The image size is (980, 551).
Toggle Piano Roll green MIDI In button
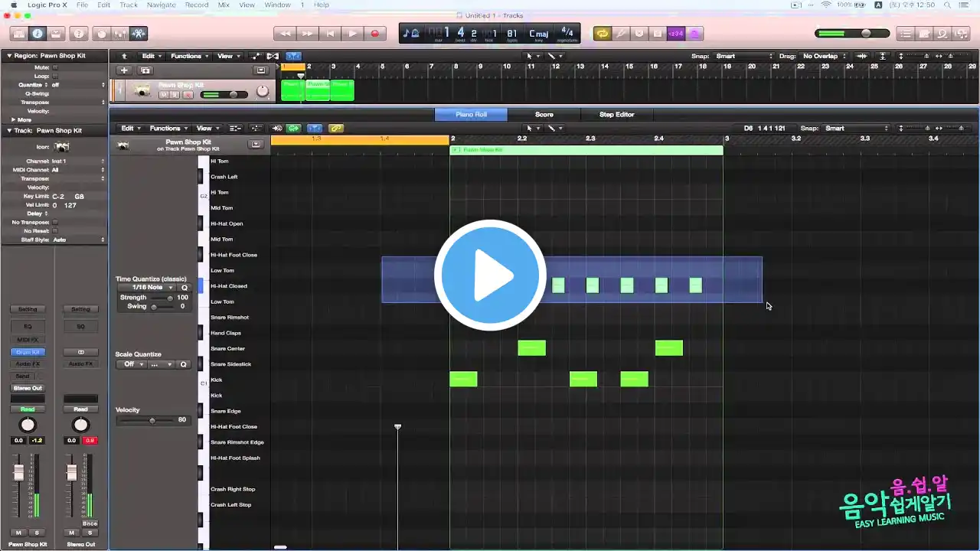(294, 129)
